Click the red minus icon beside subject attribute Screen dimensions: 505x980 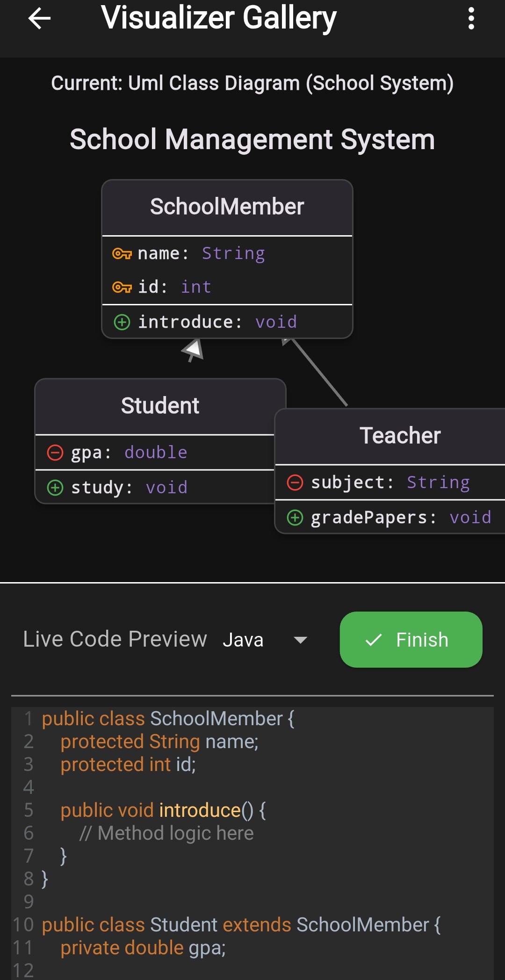point(295,482)
